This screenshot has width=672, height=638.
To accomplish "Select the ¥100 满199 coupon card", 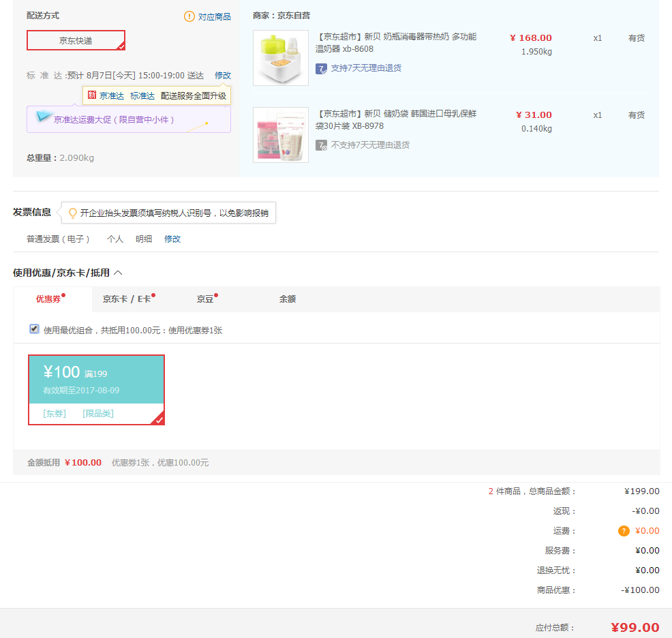I will coord(96,390).
